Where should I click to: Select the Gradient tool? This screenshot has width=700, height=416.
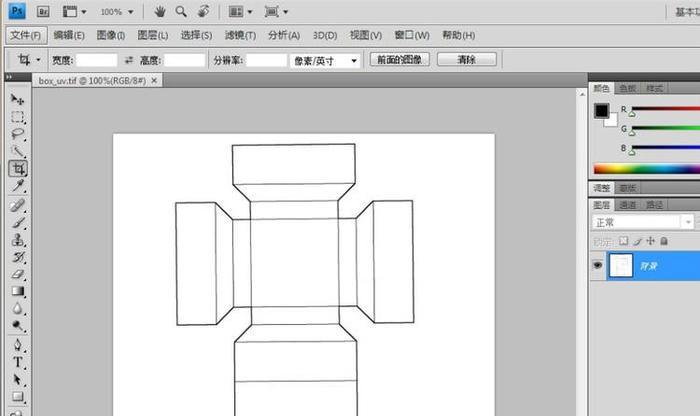click(18, 291)
